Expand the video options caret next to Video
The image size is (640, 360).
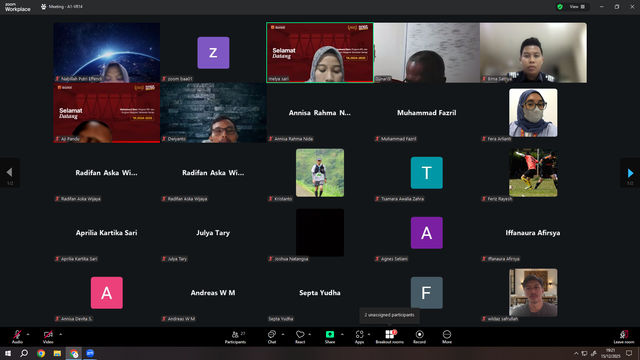click(60, 334)
